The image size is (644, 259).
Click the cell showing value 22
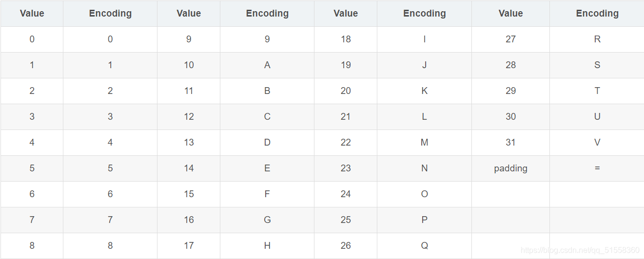346,143
